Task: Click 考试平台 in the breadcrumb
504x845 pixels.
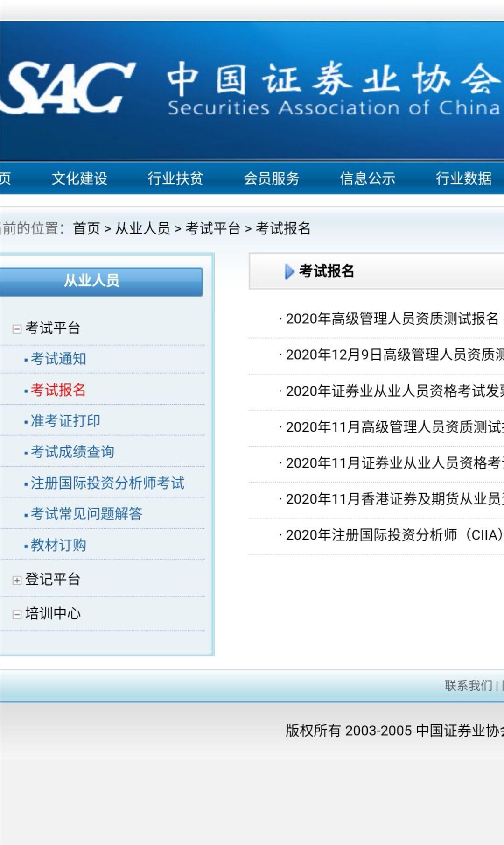Action: click(213, 228)
